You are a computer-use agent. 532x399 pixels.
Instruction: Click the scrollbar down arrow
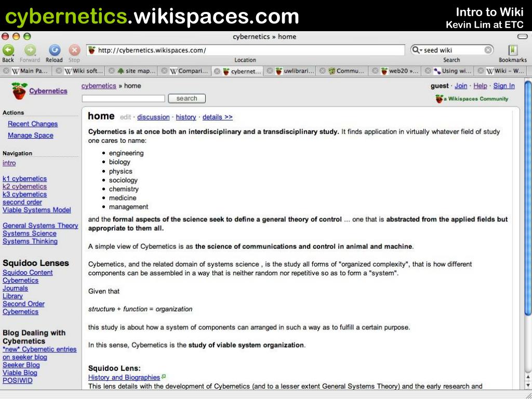coord(528,385)
